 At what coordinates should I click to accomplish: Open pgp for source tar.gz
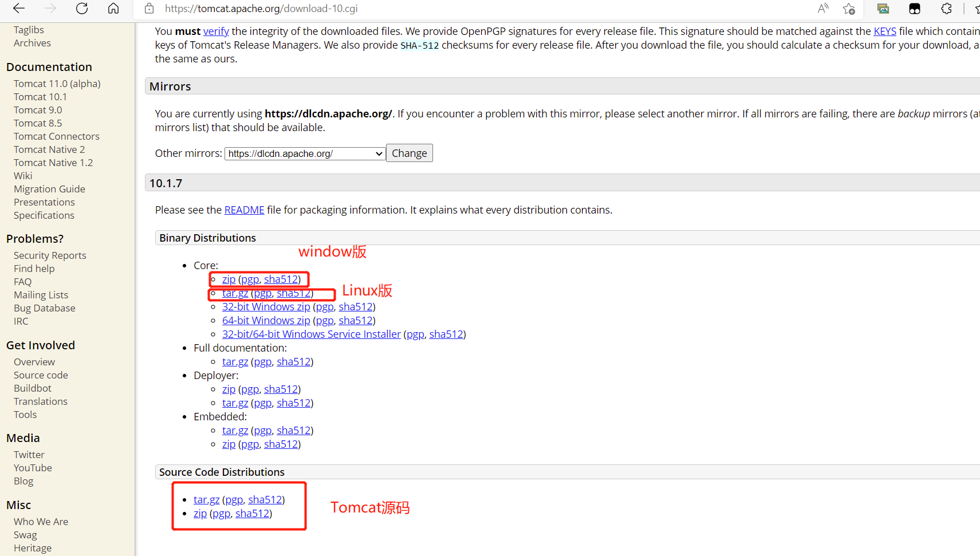pyautogui.click(x=234, y=500)
